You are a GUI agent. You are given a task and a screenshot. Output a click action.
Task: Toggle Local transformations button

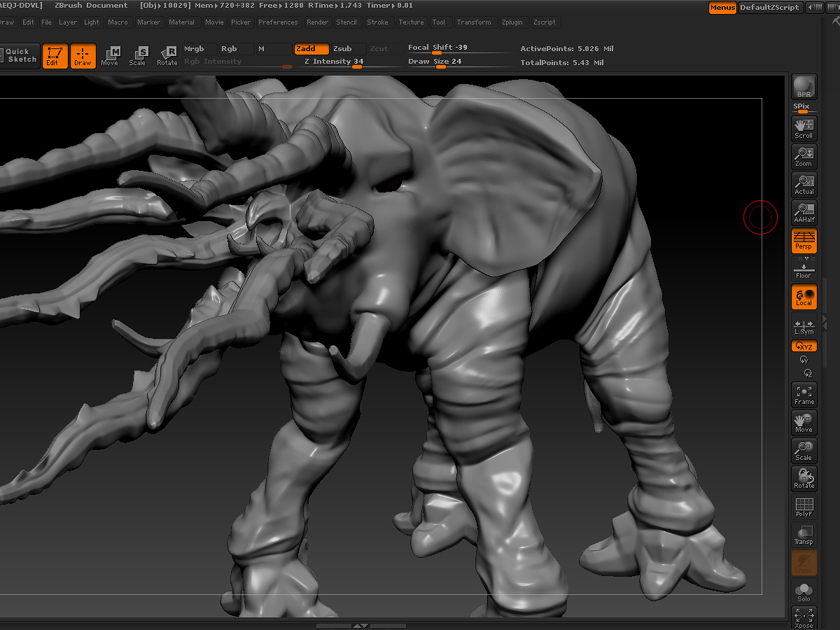pos(804,297)
